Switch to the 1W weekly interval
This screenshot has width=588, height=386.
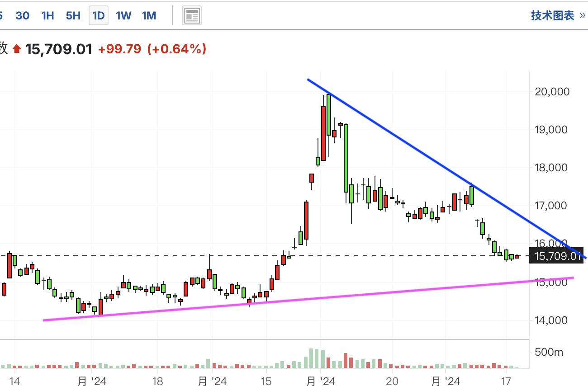click(x=123, y=16)
